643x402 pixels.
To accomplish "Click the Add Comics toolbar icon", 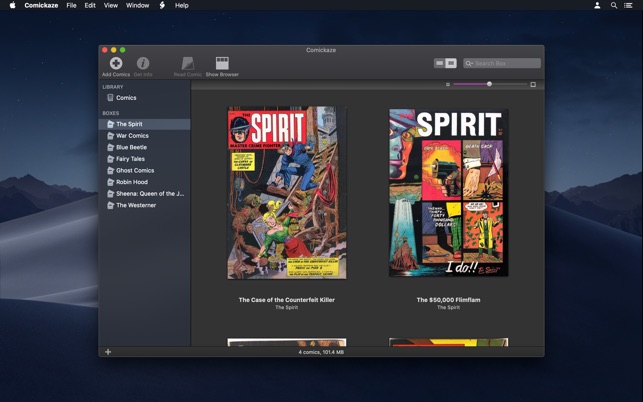I will click(x=116, y=63).
